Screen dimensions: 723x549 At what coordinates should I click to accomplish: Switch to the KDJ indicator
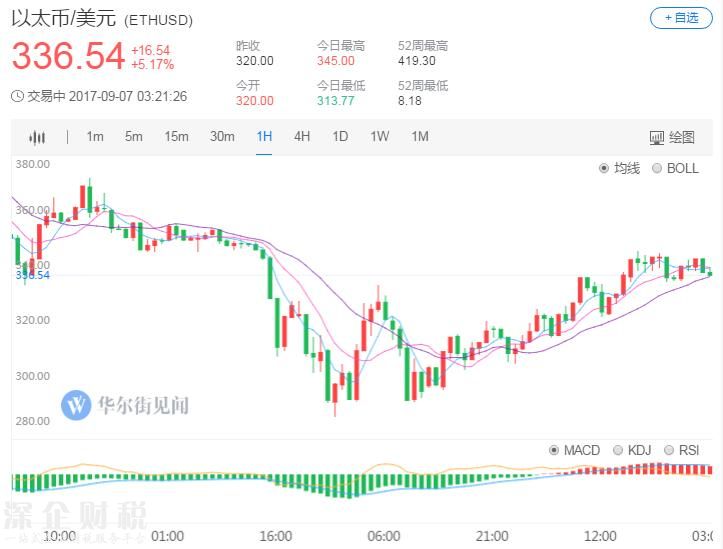618,450
